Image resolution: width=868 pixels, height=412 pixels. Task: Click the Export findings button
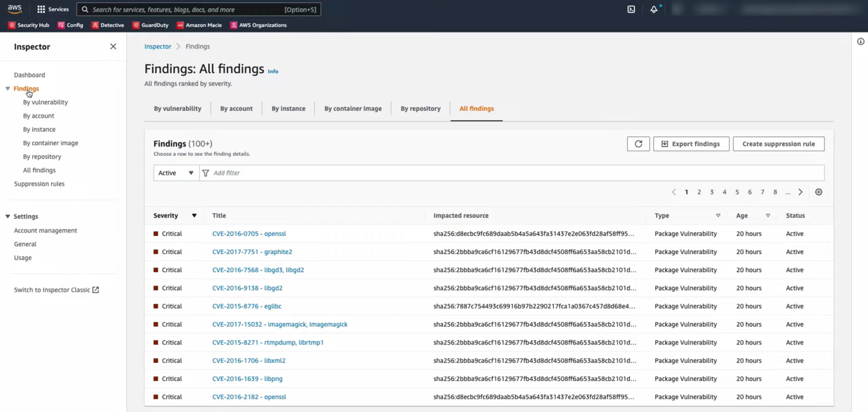691,143
